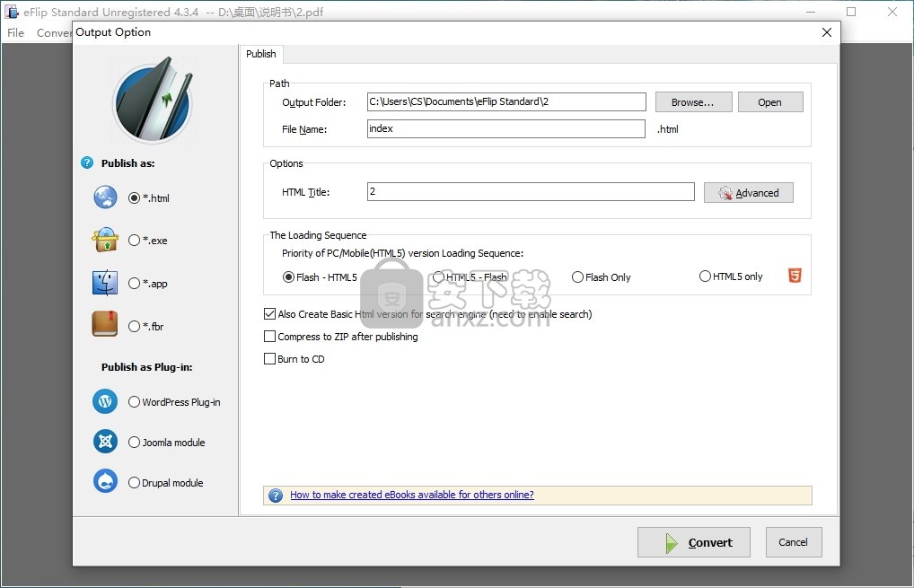Click the globe icon beside *.html
Image resolution: width=914 pixels, height=588 pixels.
point(106,197)
